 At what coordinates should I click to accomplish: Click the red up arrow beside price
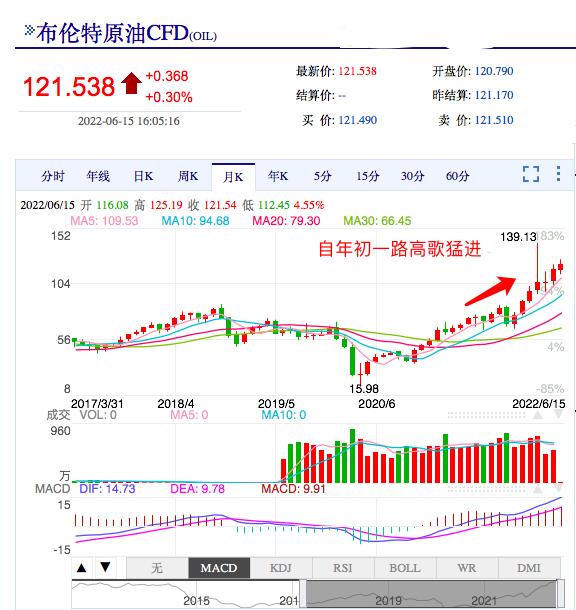[x=131, y=83]
